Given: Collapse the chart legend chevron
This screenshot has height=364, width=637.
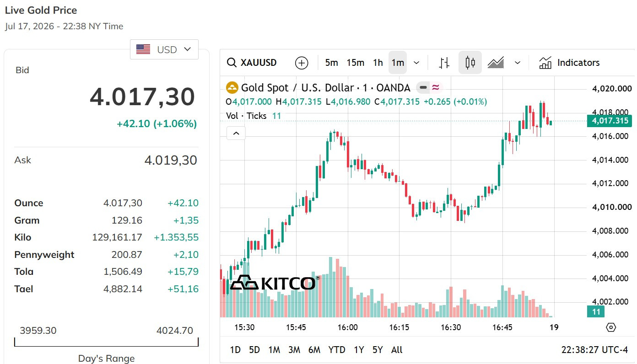Looking at the screenshot, I should pos(236,133).
